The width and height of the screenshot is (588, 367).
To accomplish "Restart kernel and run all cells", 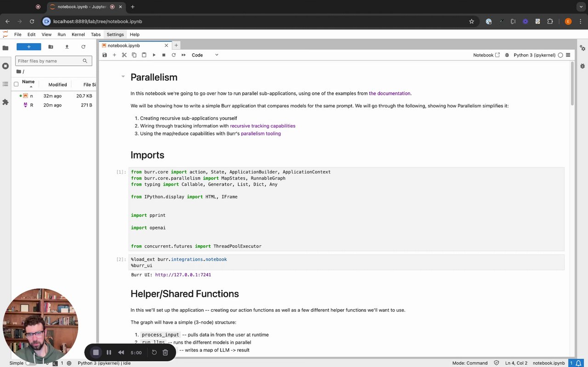I will [x=183, y=55].
